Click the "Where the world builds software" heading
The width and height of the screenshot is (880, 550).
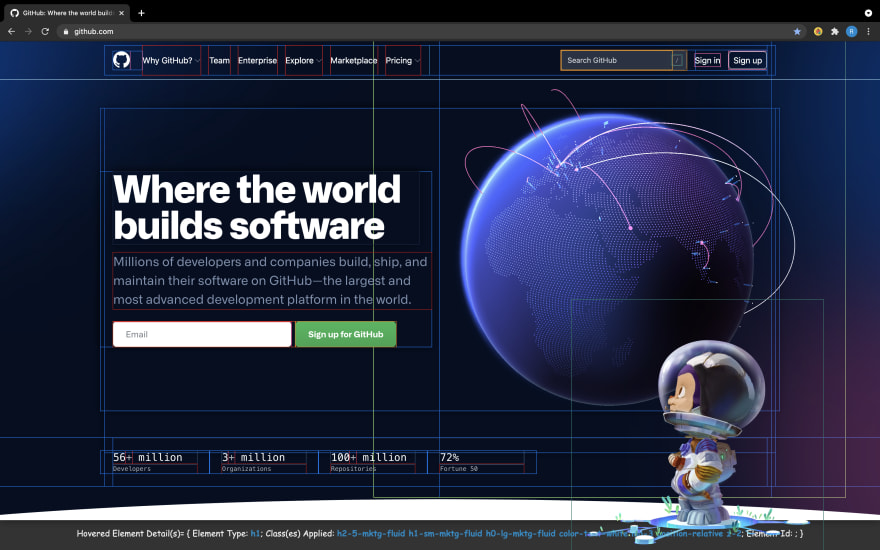257,207
